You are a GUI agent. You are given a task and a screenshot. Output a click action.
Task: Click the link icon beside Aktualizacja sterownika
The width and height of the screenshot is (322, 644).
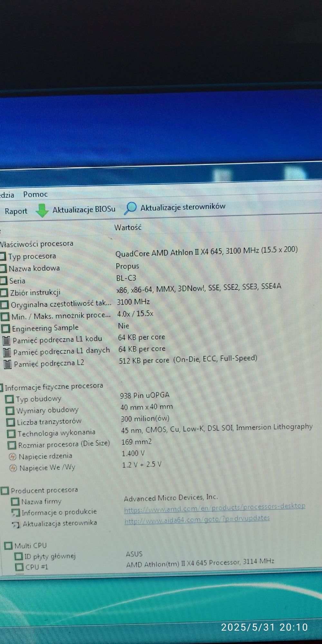[16, 524]
